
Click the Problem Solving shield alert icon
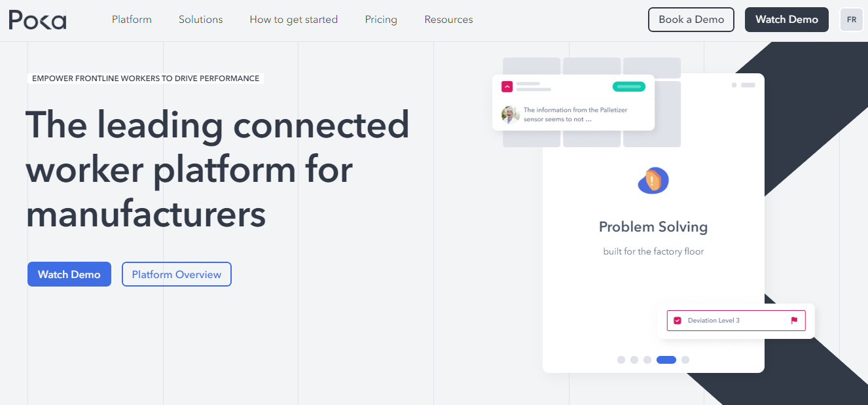pos(653,180)
